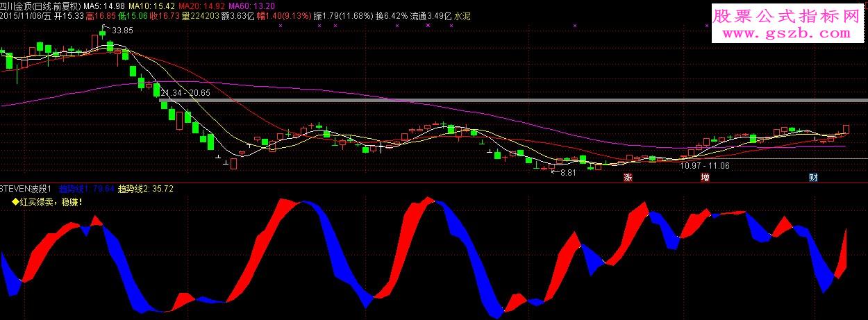Select the MA20: 14.92 indicator label
The image size is (868, 320).
(202, 6)
